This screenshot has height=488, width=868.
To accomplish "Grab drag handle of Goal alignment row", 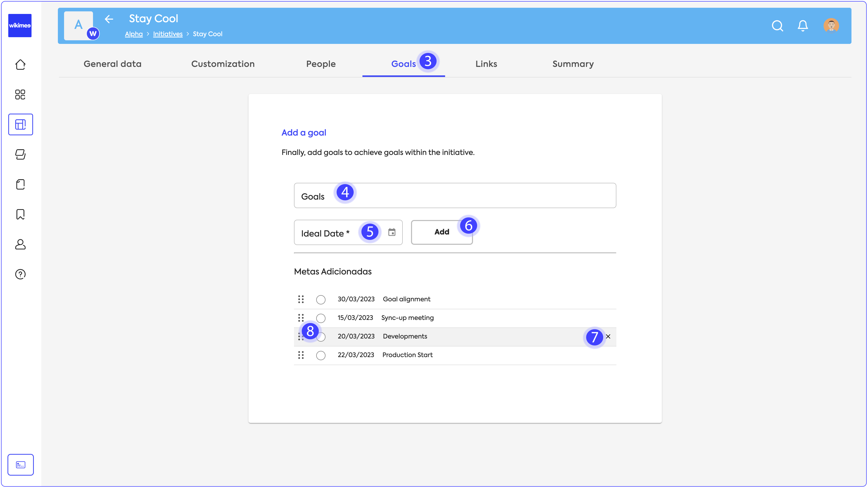I will (300, 299).
